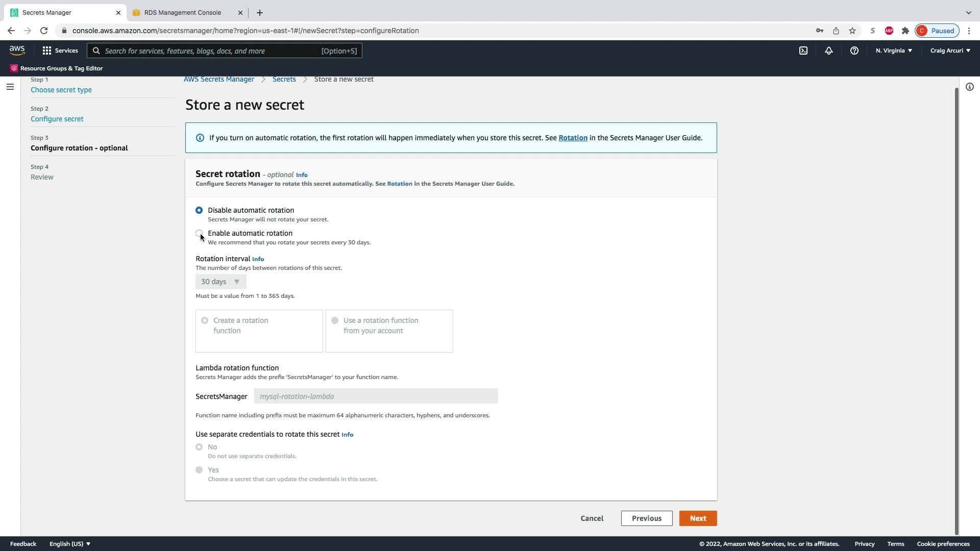The image size is (980, 551).
Task: Choose Create a rotation function tile
Action: 259,331
